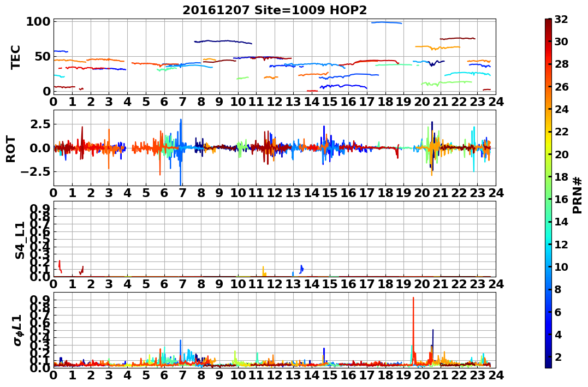Click hour 24 tick under TEC panel
Viewport: 588px width, 387px height.
pos(496,102)
